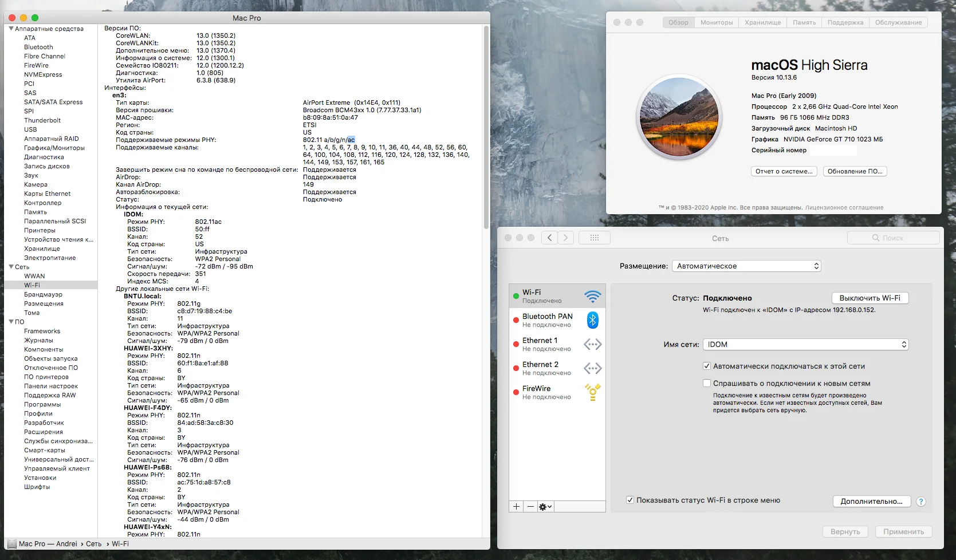Select Frameworks under ПО
Image resolution: width=956 pixels, height=560 pixels.
(x=42, y=331)
